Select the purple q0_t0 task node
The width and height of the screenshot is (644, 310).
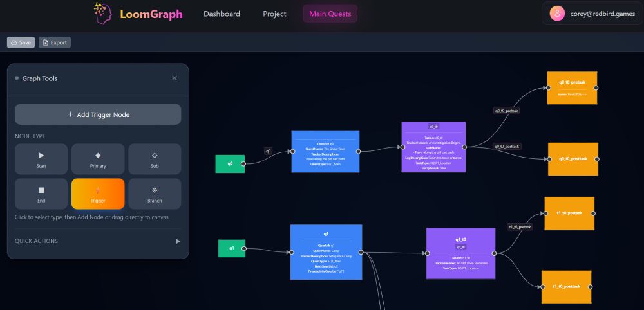point(433,147)
